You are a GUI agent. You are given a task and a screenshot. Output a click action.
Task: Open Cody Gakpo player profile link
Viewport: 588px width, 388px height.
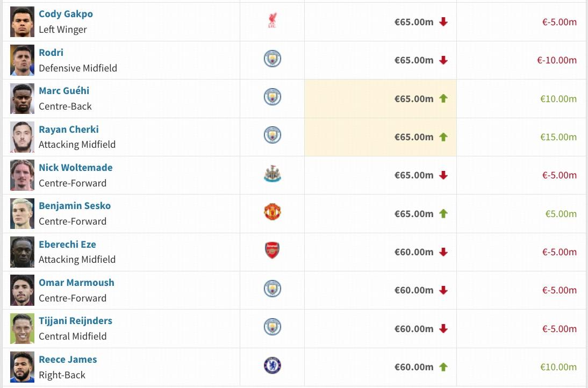(x=66, y=14)
